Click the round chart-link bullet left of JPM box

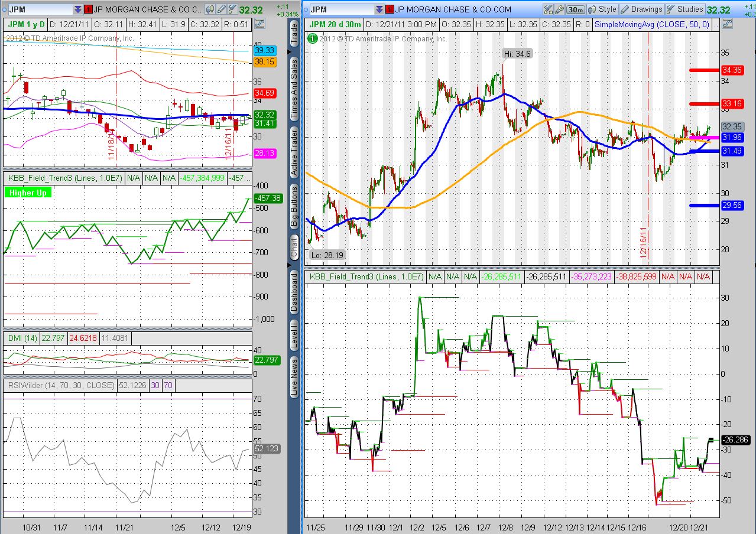click(5, 9)
